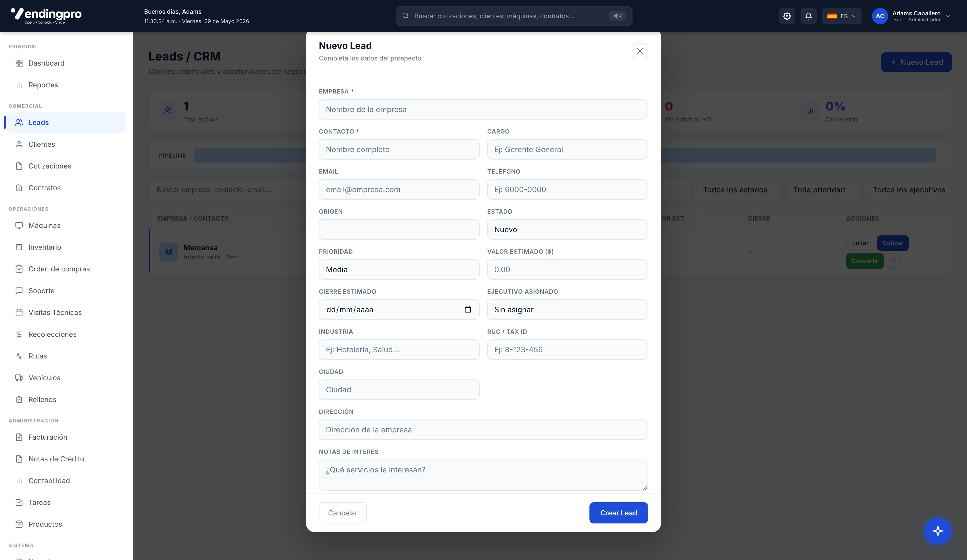Open the calendar picker in Cierre Estimado
Screen dimensions: 967x560
click(467, 309)
